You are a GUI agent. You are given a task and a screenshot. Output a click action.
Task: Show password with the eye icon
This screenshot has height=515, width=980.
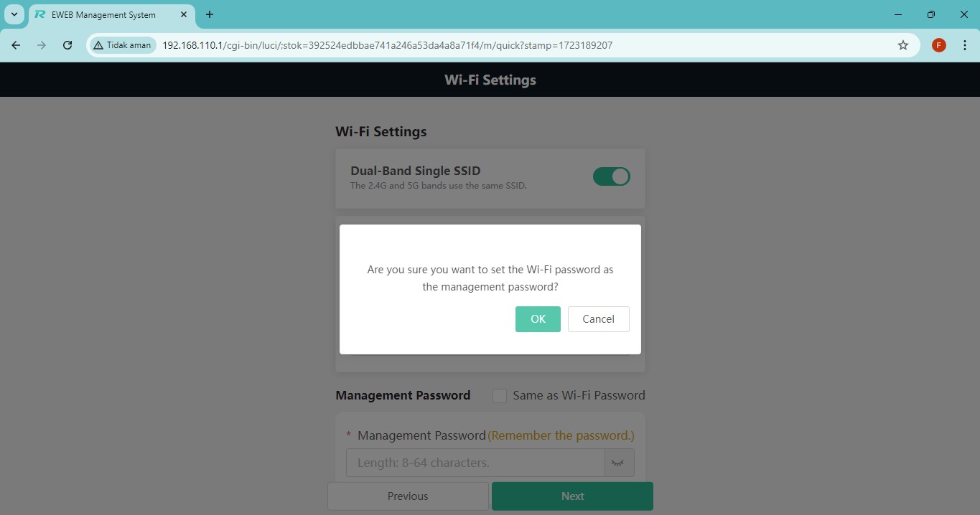pyautogui.click(x=617, y=463)
